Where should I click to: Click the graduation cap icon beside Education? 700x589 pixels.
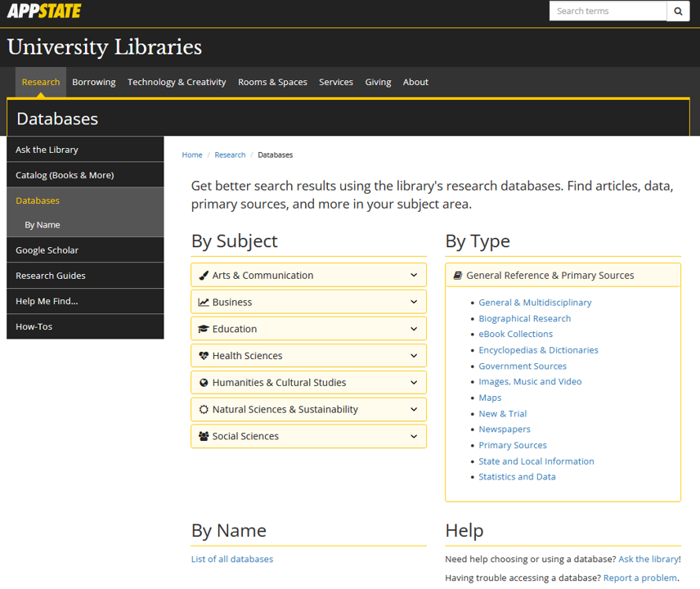point(204,329)
